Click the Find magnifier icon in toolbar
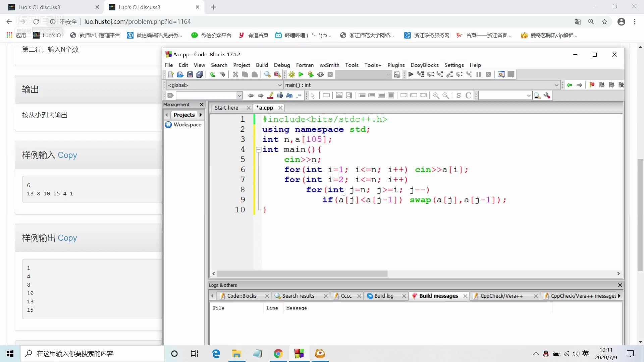The image size is (644, 362). tap(267, 74)
